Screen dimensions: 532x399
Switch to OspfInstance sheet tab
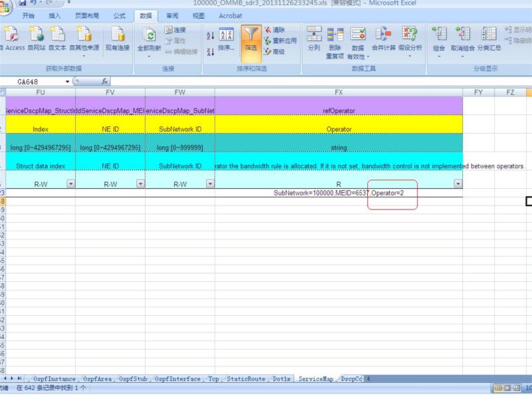(55, 379)
